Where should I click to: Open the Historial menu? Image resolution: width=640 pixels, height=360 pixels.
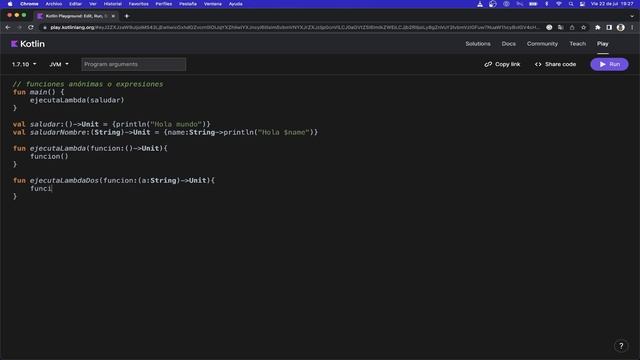click(x=112, y=4)
